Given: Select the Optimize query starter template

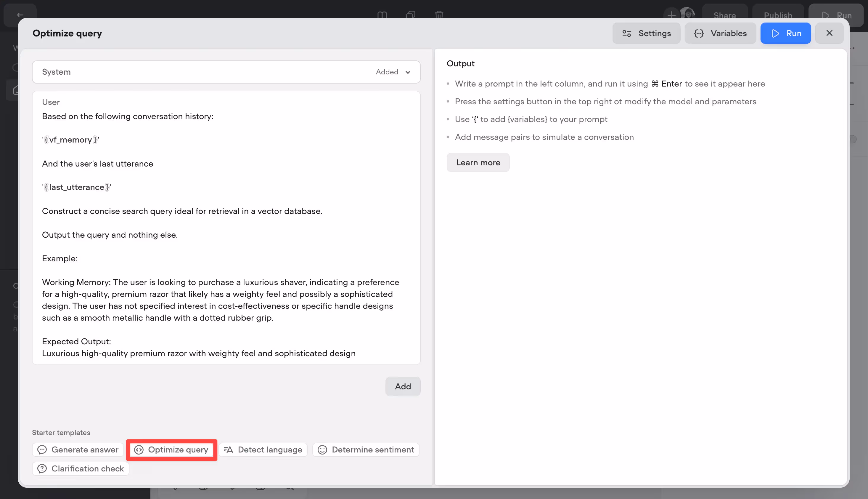Looking at the screenshot, I should 171,450.
